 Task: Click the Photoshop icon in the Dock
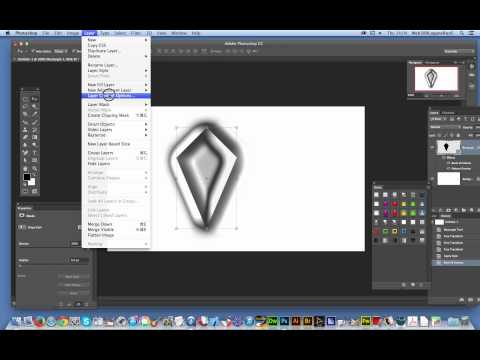click(x=284, y=321)
